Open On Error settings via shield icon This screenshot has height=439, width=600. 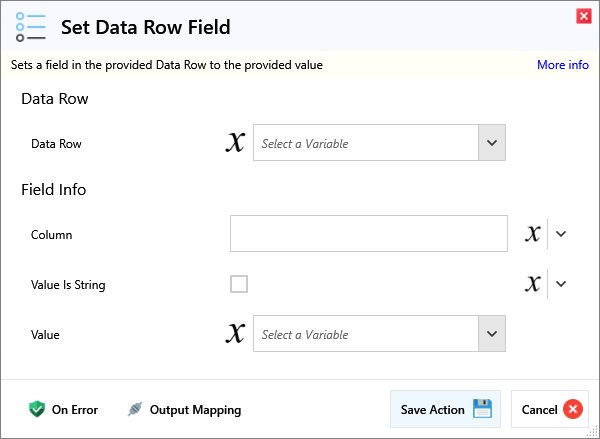37,409
